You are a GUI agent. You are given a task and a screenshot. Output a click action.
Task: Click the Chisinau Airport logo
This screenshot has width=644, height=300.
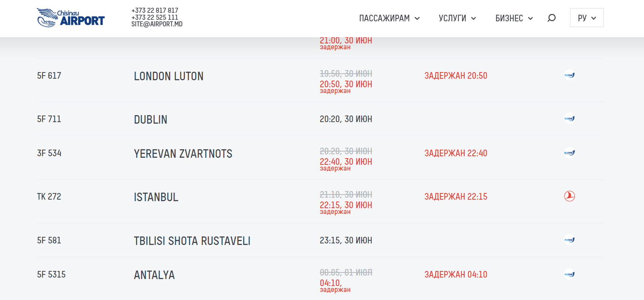pyautogui.click(x=71, y=18)
